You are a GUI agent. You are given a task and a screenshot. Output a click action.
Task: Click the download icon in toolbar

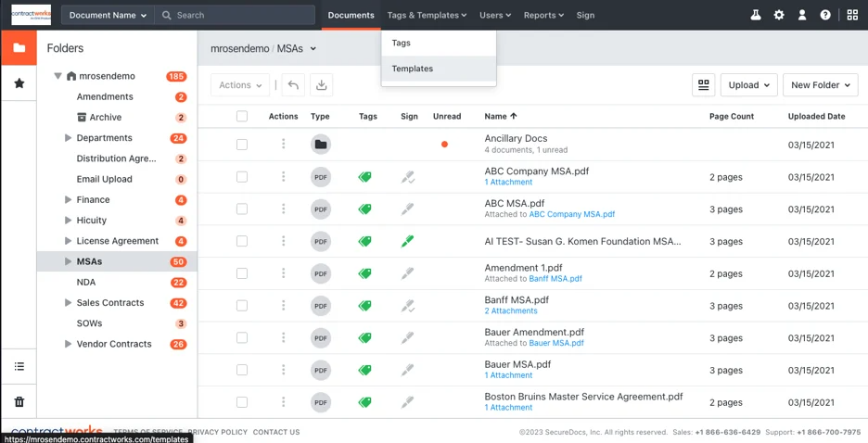[x=321, y=85]
